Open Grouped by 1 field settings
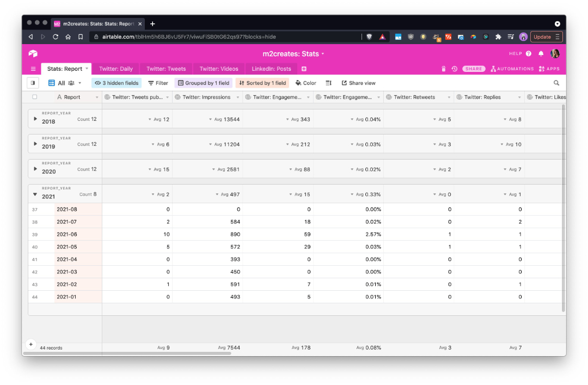Image resolution: width=588 pixels, height=385 pixels. point(204,83)
